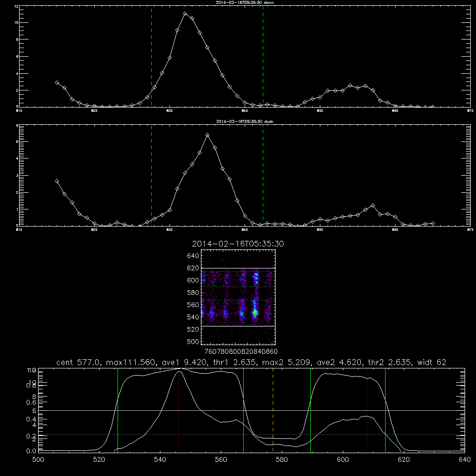Image resolution: width=476 pixels, height=476 pixels.
Task: Click the lower white horizontal line in spectral image
Action: [x=238, y=327]
